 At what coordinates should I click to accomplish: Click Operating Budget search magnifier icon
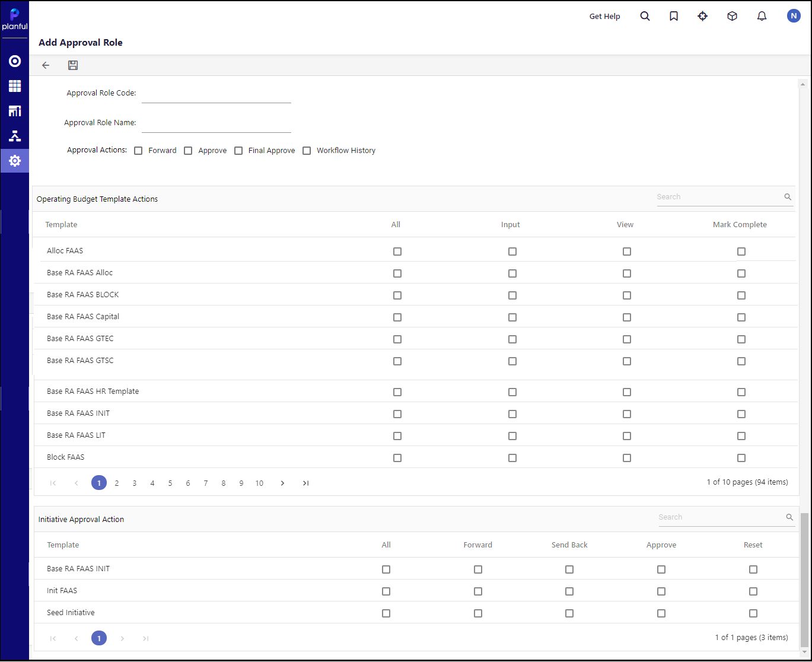788,197
